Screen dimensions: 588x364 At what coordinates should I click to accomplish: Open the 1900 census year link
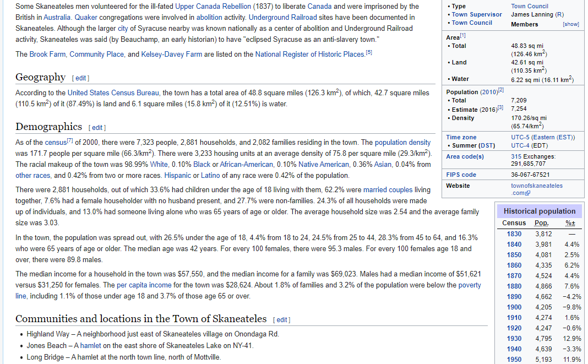514,307
